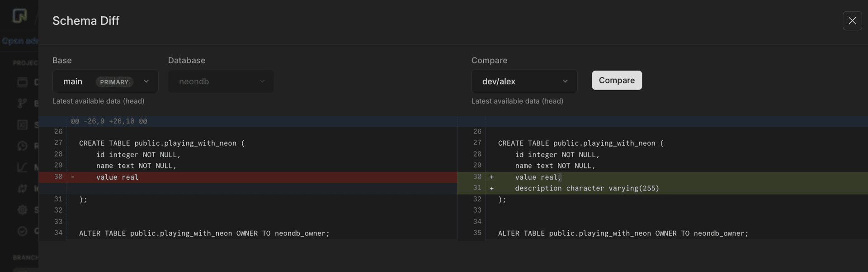Image resolution: width=868 pixels, height=272 pixels.
Task: Open the Dashboard sidebar icon
Action: [22, 82]
